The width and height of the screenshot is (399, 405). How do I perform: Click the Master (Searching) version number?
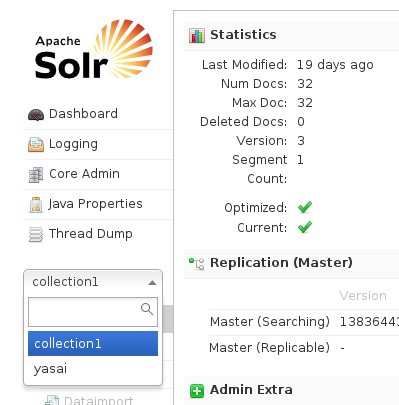pyautogui.click(x=369, y=322)
